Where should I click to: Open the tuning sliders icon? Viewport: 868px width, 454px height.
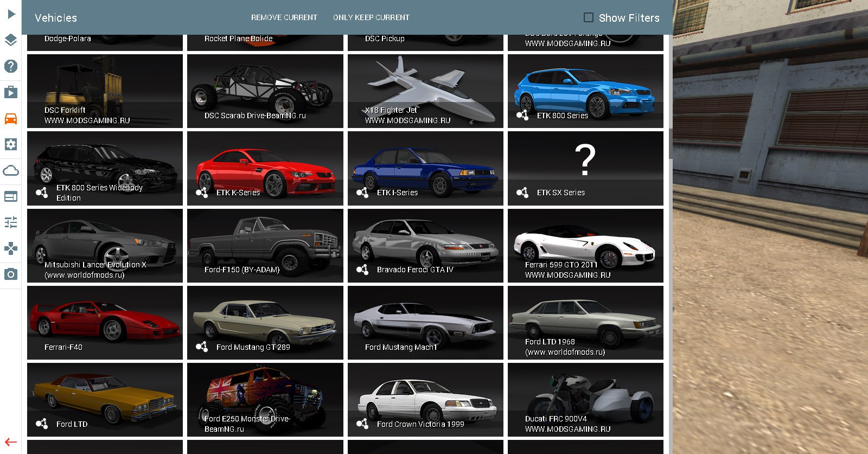[11, 222]
